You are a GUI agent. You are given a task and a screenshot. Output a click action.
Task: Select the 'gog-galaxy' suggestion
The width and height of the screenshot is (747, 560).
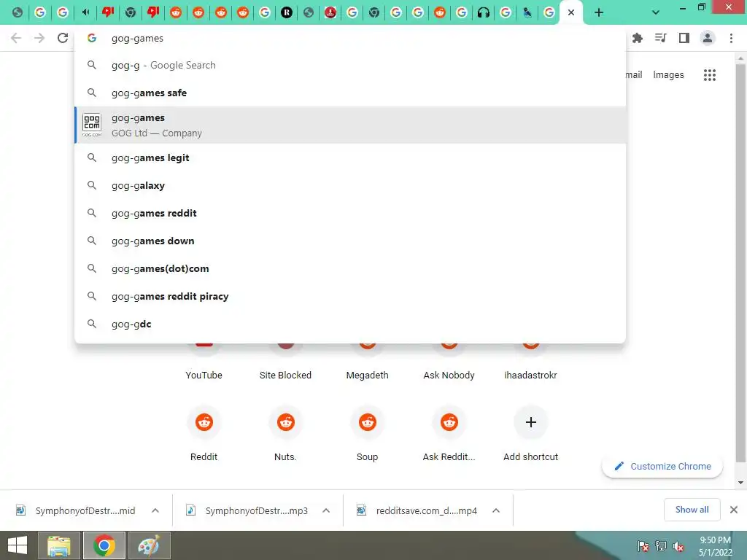349,185
